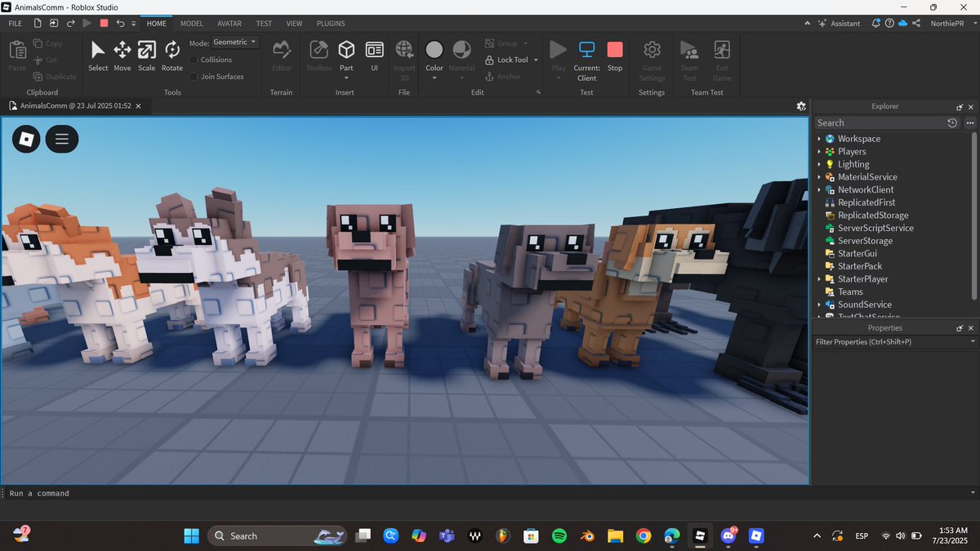The width and height of the screenshot is (980, 551).
Task: Open the help question mark icon
Action: (x=889, y=24)
